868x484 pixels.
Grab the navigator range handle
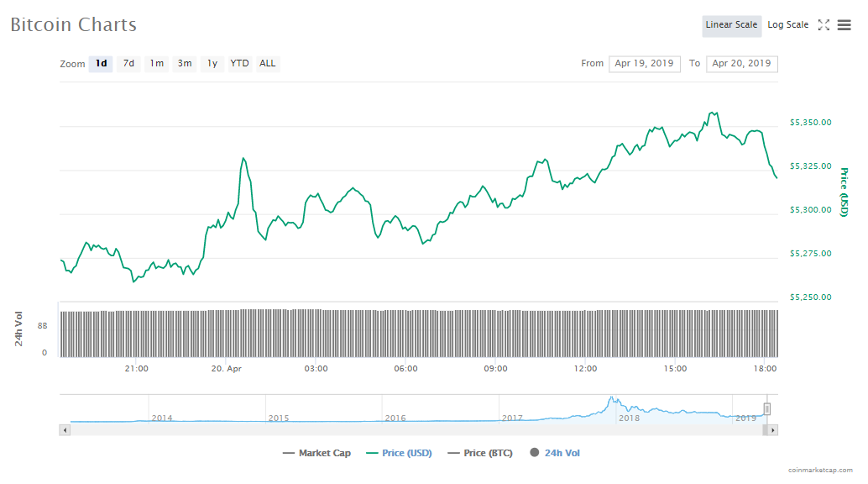[766, 409]
